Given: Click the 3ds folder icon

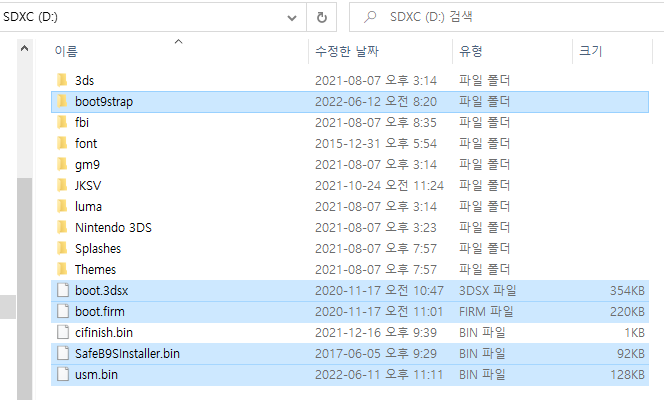Looking at the screenshot, I should pos(62,80).
